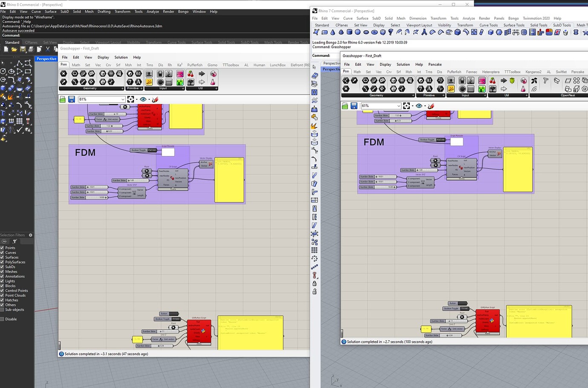Open the dropdown arrow beside the preview eye

pos(148,99)
